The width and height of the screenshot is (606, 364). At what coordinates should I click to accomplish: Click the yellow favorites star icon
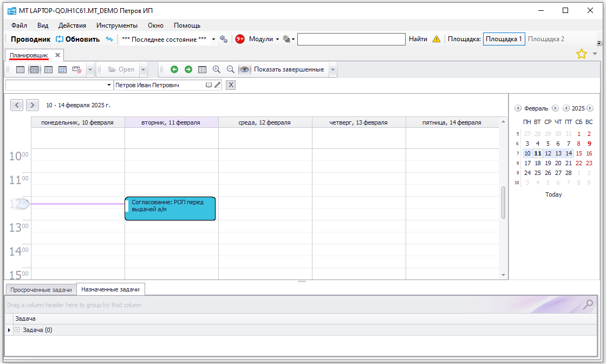pyautogui.click(x=581, y=54)
